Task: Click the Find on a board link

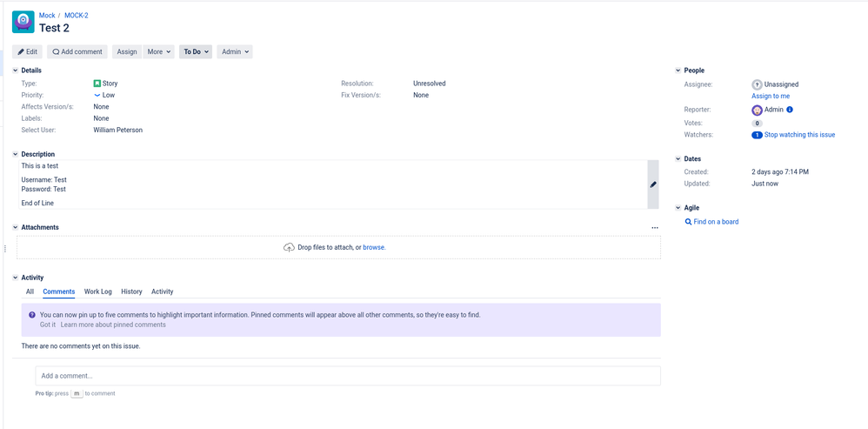Action: (716, 221)
